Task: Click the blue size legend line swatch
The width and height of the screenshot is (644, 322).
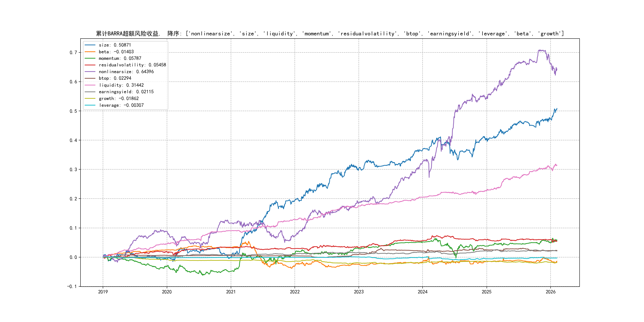Action: click(x=90, y=45)
